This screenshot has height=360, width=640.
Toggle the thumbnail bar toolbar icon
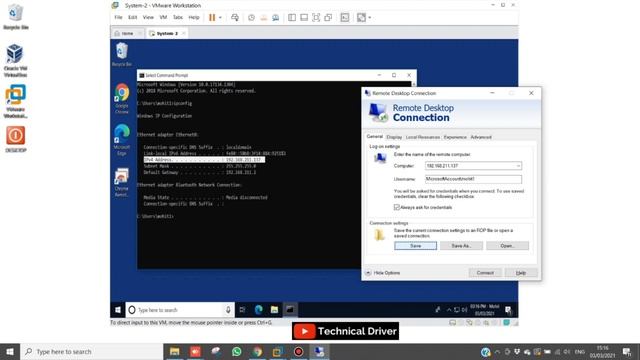coord(304,18)
